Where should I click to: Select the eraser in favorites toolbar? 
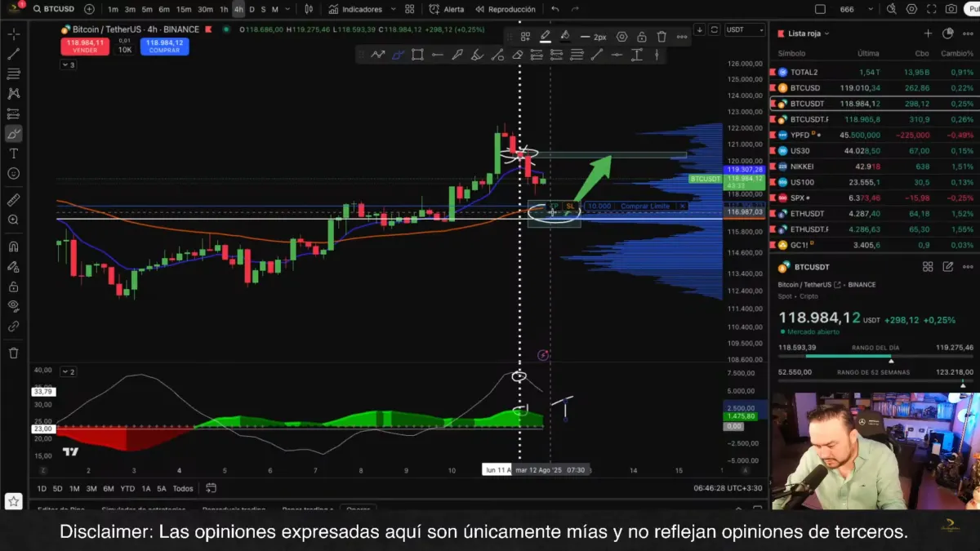[517, 55]
